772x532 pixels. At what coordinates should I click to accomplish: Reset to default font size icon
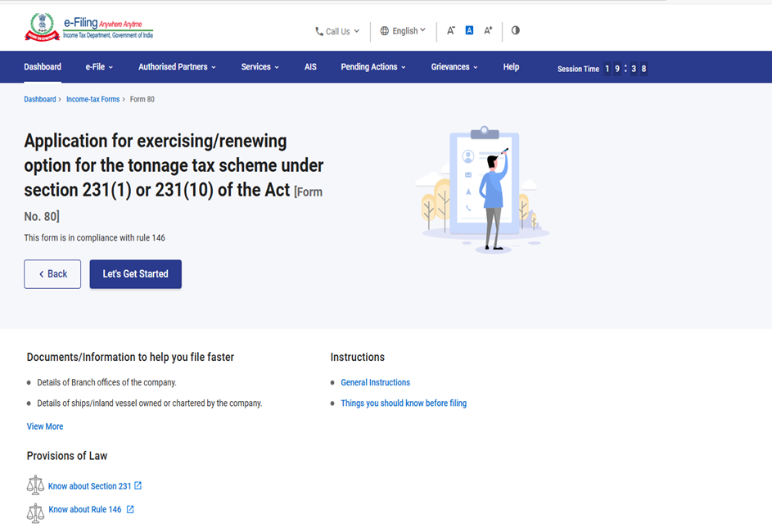pos(469,30)
